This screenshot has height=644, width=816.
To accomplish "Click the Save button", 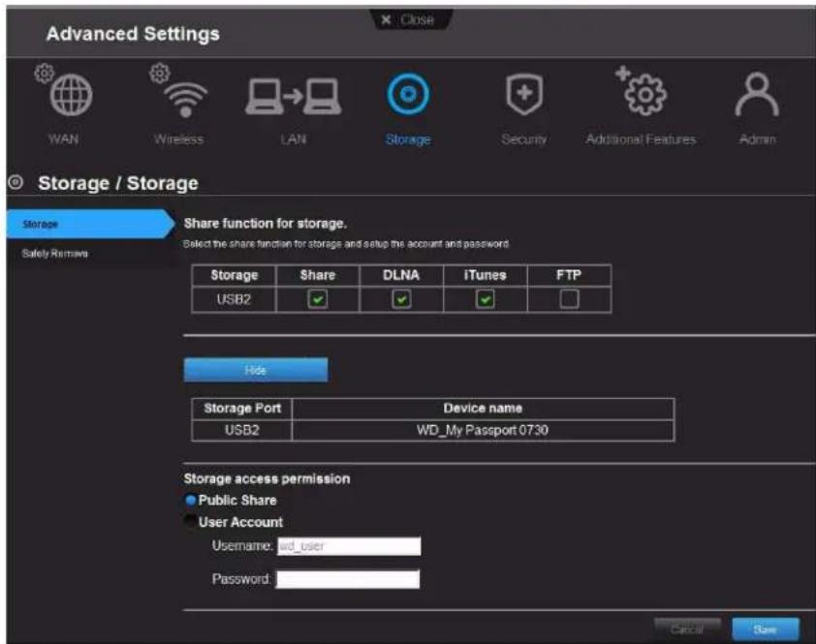I will (x=765, y=629).
